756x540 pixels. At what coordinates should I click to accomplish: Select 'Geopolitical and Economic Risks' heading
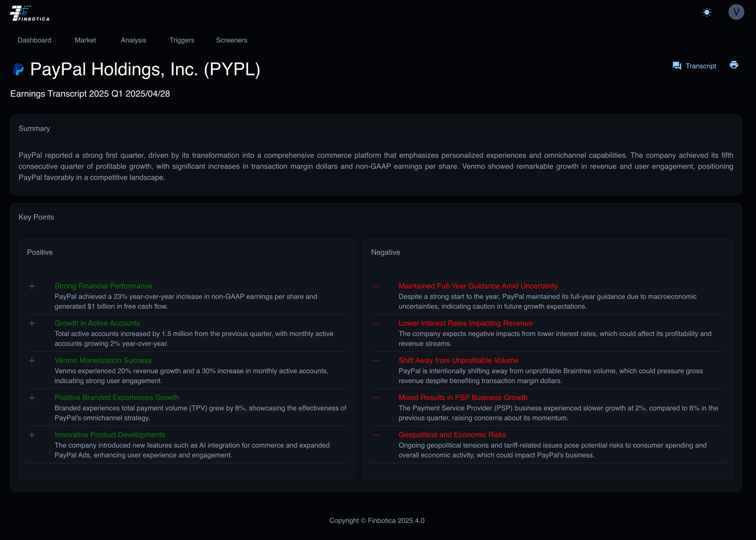pyautogui.click(x=452, y=435)
